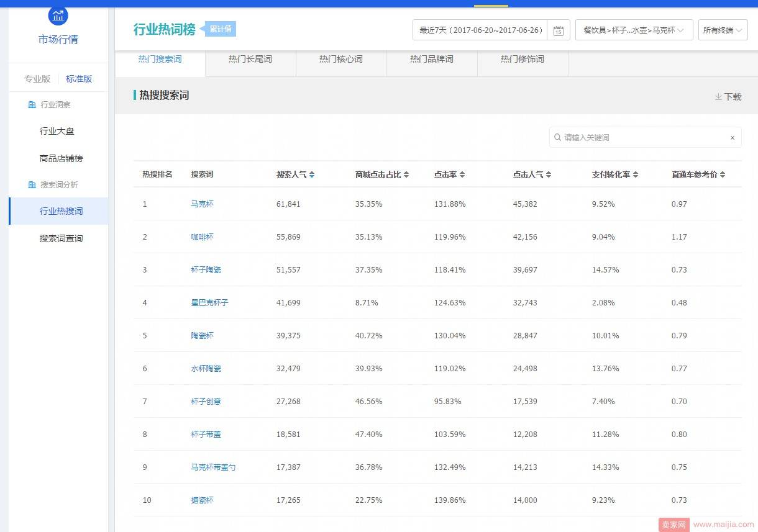
Task: Open the date range calendar icon
Action: point(558,30)
